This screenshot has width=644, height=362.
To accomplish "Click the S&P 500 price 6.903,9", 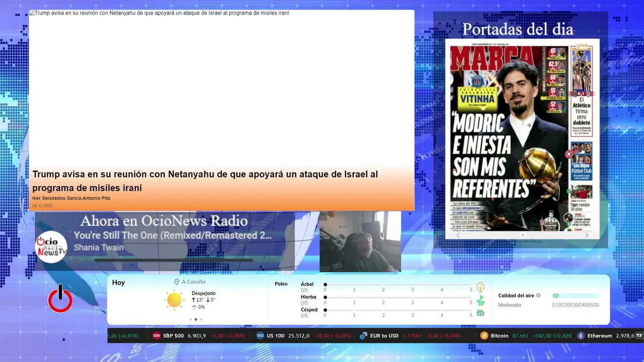I will click(x=197, y=336).
